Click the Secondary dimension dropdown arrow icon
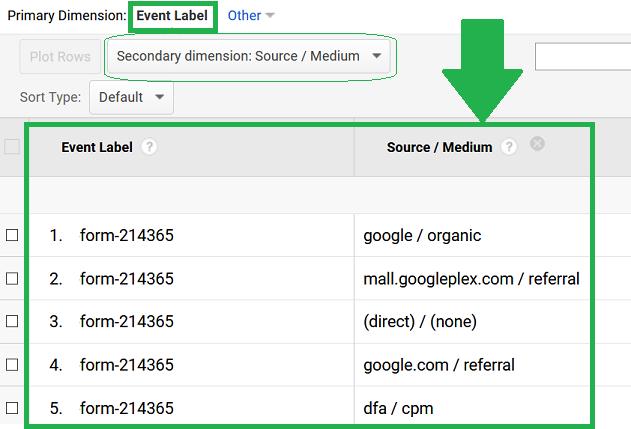Screen dimensions: 631x429 pos(377,56)
